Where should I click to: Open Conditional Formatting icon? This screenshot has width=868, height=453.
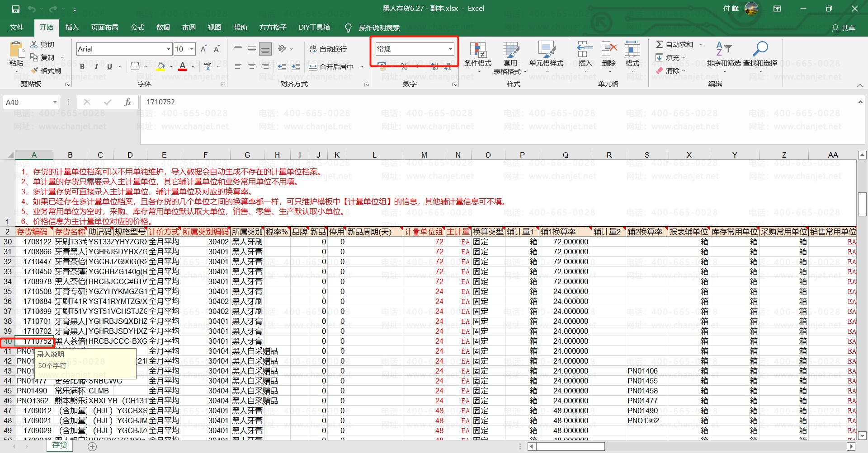click(x=478, y=50)
